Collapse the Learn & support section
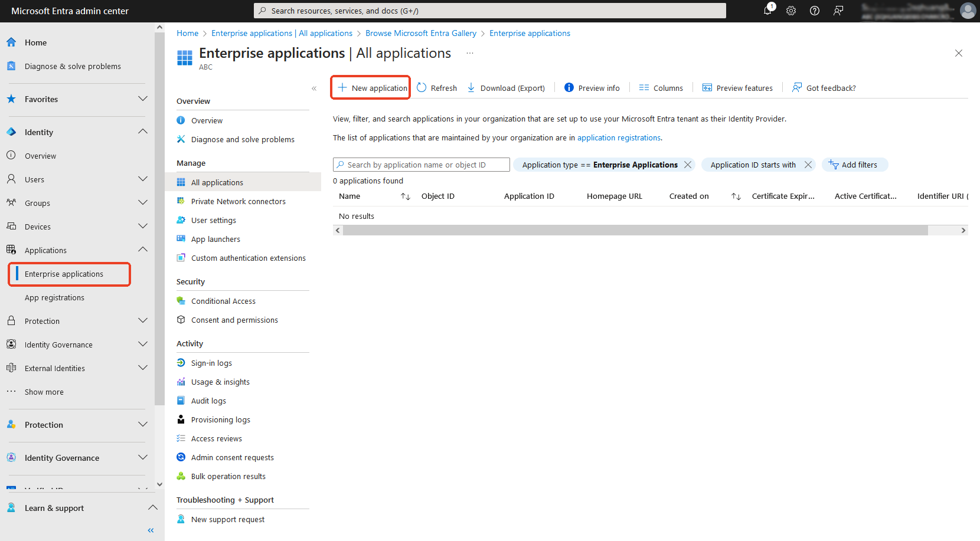980x541 pixels. click(152, 507)
